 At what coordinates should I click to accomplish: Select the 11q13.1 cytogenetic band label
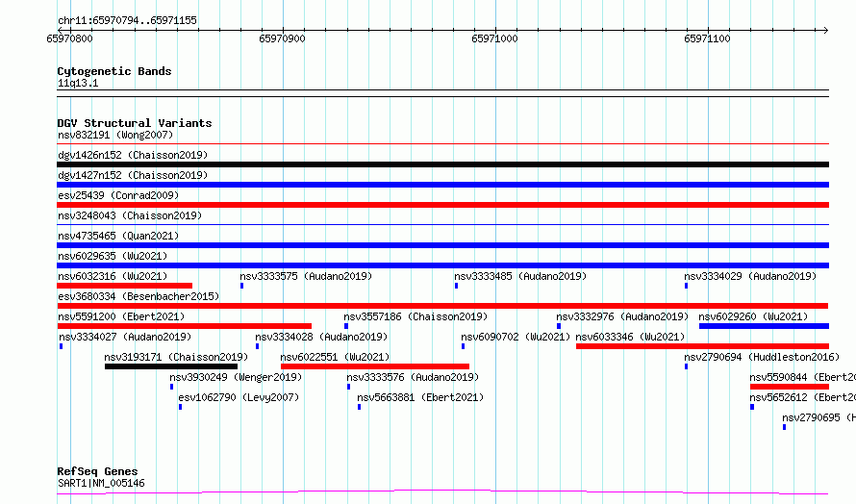78,83
